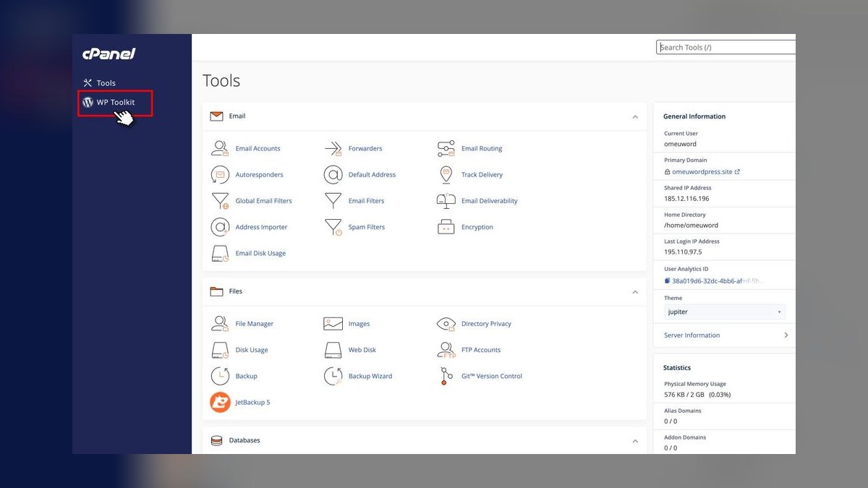The image size is (868, 488).
Task: Open Email Accounts icon
Action: coord(220,148)
